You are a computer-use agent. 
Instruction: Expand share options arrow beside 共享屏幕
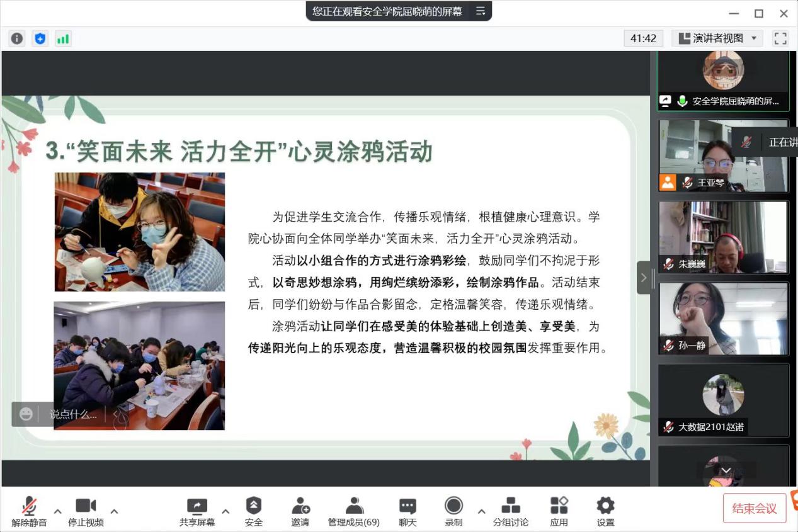(225, 511)
